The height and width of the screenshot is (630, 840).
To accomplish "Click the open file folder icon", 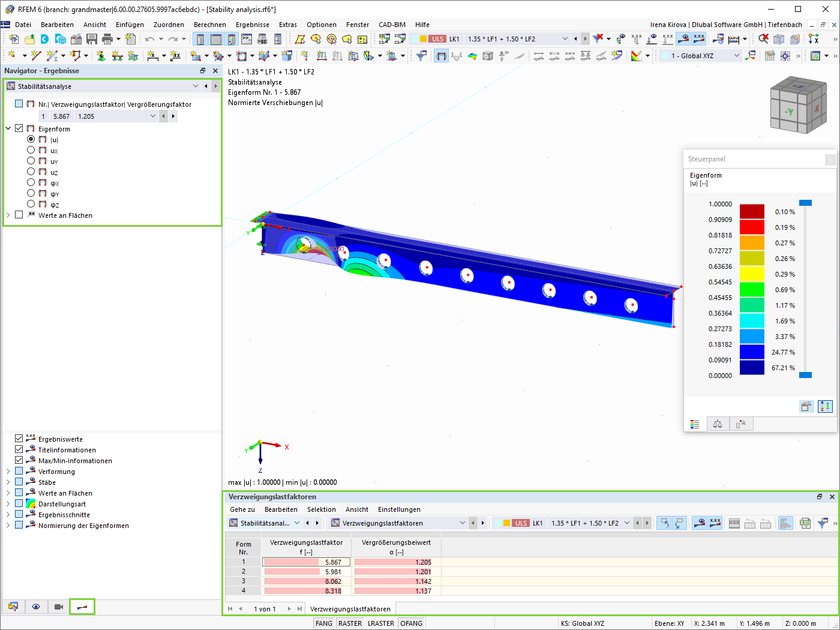I will point(29,39).
